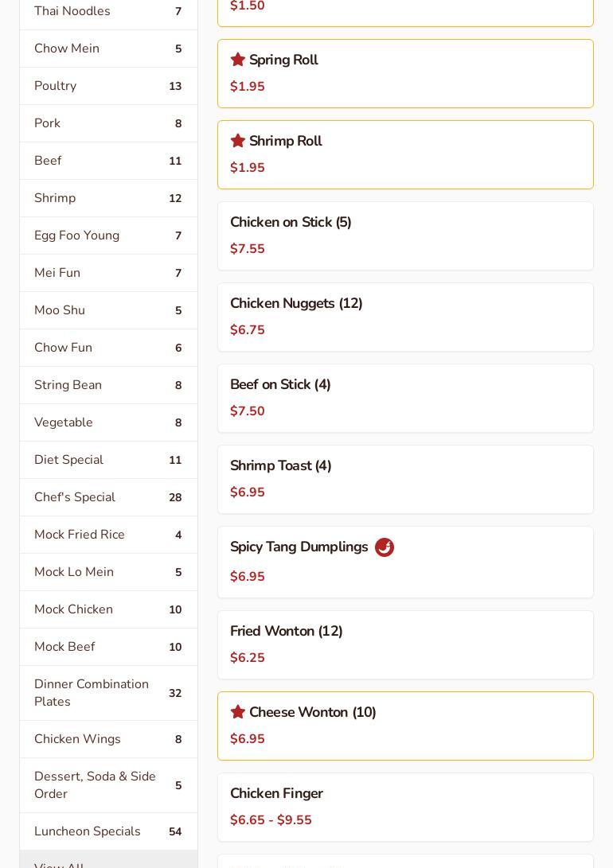Open the Diet Special category
The image size is (613, 868).
coord(108,460)
